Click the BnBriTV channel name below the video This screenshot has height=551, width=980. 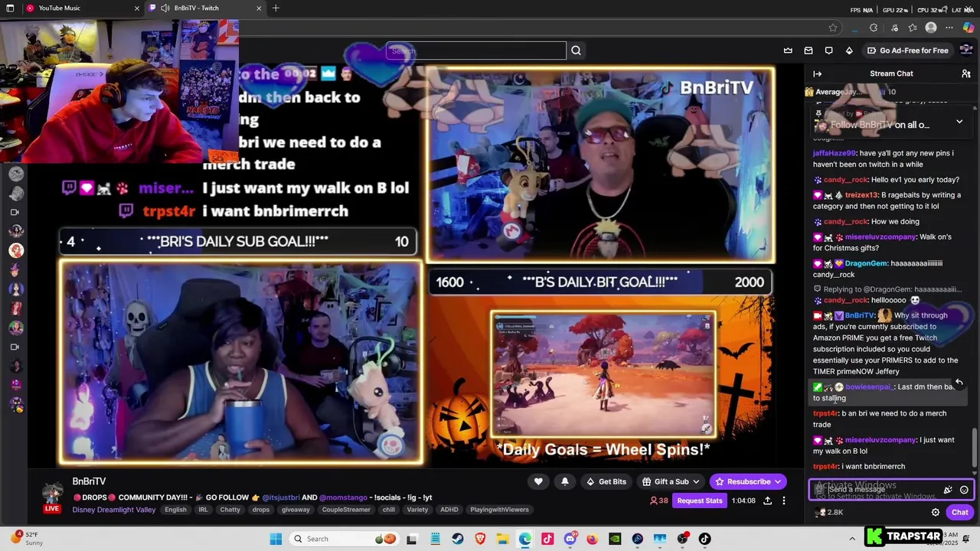(89, 481)
